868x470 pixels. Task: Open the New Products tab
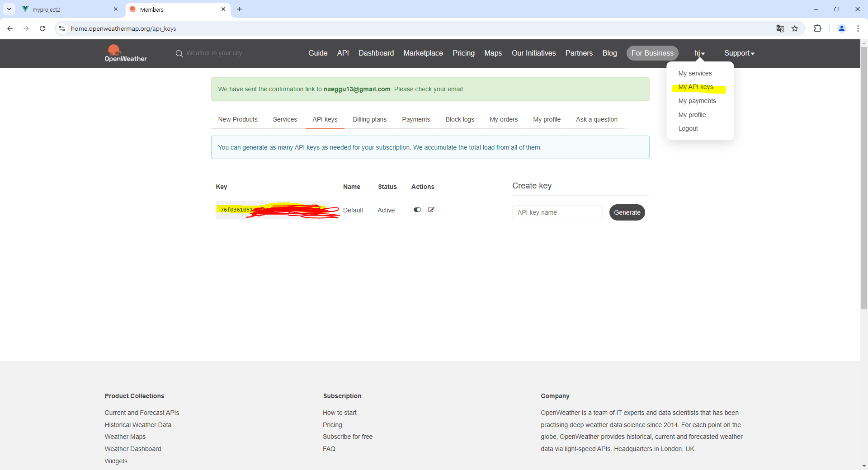tap(238, 119)
